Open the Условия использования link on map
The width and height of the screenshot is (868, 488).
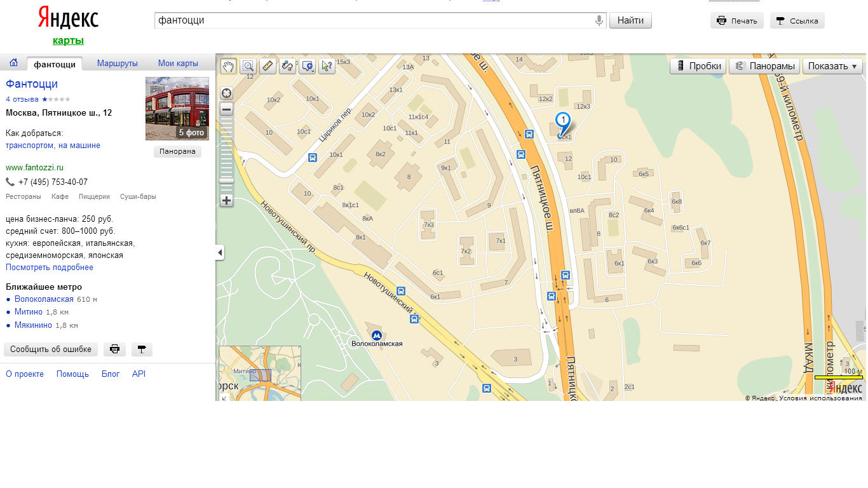click(x=820, y=398)
